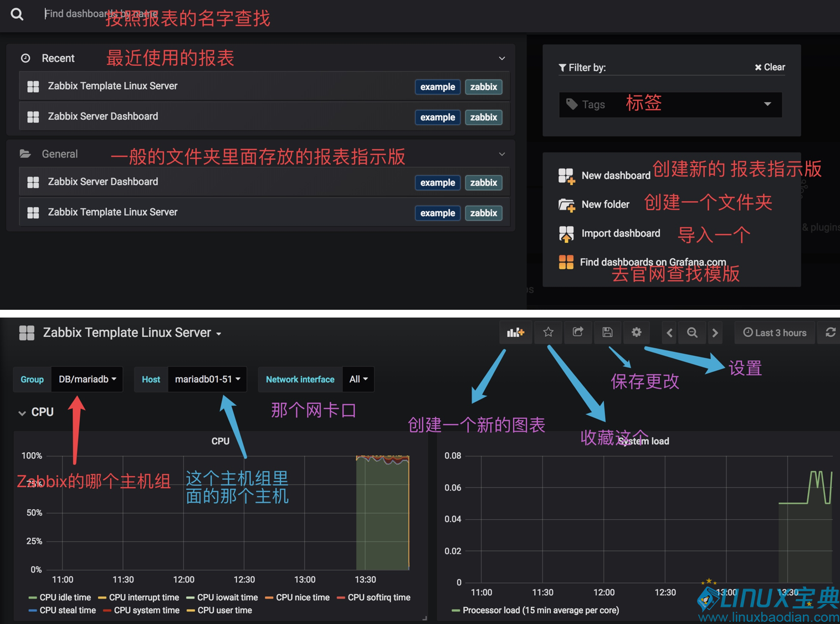This screenshot has height=624, width=840.
Task: Click zabbix tag on General Zabbix Template Linux Server
Action: pos(484,213)
